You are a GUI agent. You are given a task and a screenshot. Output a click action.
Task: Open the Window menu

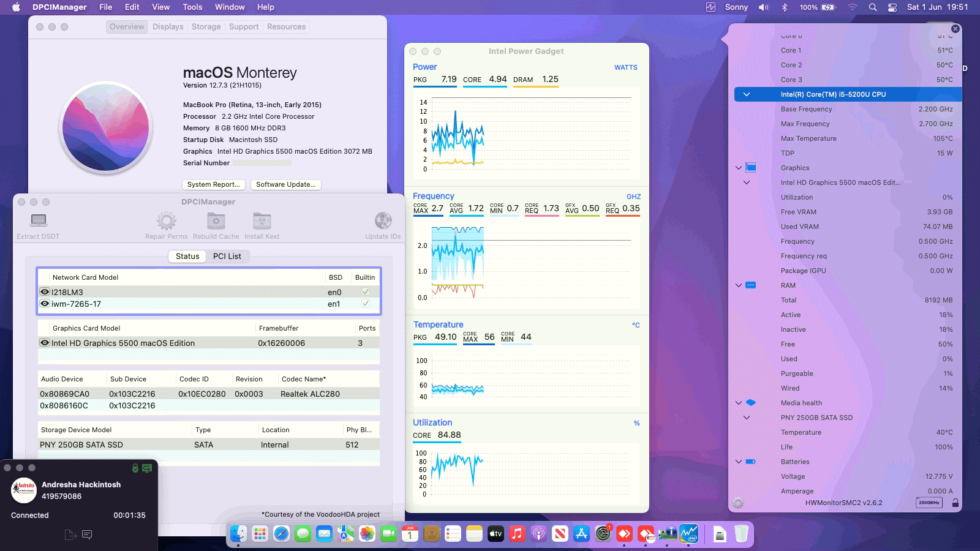230,7
